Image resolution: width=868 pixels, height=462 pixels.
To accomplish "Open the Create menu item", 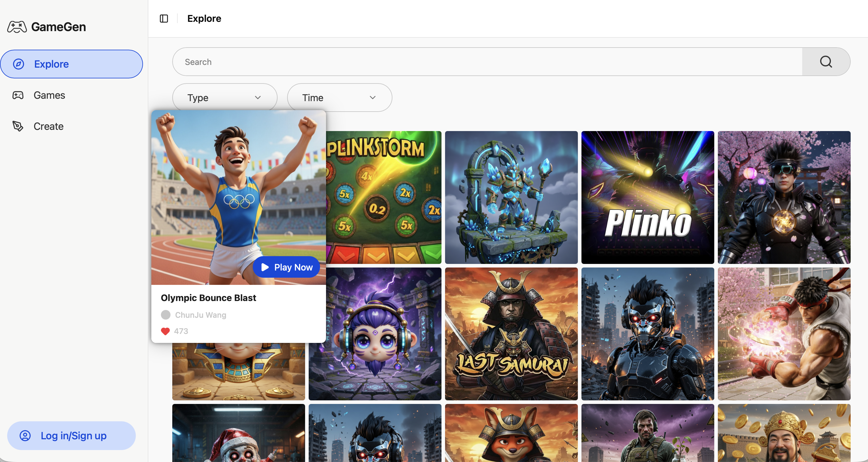I will click(48, 126).
